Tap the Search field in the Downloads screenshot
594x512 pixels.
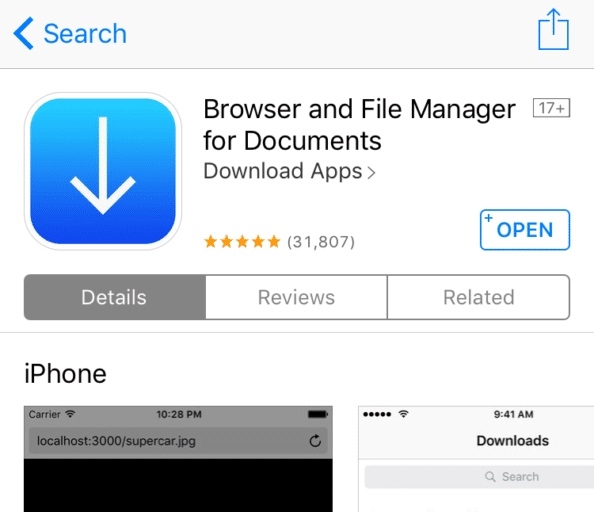479,477
